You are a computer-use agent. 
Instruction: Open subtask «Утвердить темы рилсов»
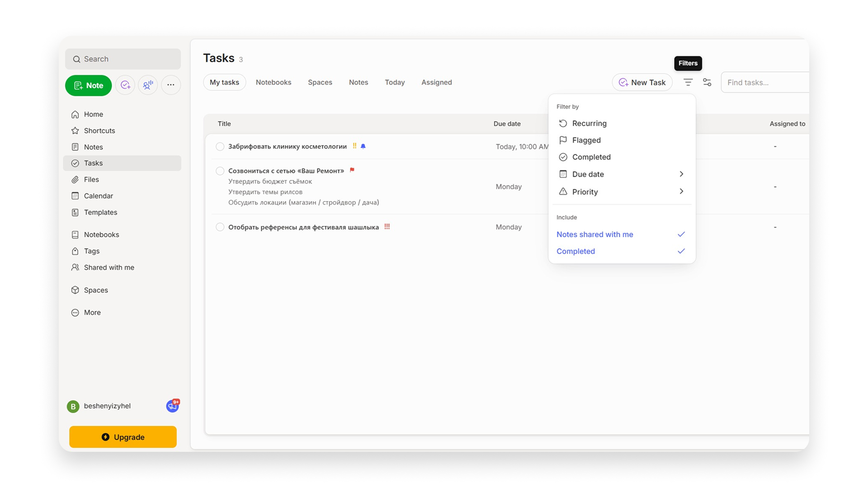point(265,192)
